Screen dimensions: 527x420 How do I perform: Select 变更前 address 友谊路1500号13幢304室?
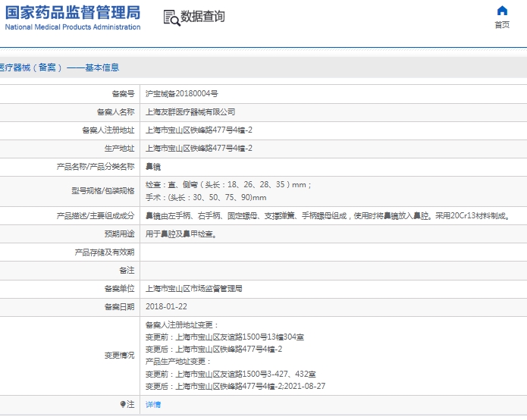pos(224,337)
